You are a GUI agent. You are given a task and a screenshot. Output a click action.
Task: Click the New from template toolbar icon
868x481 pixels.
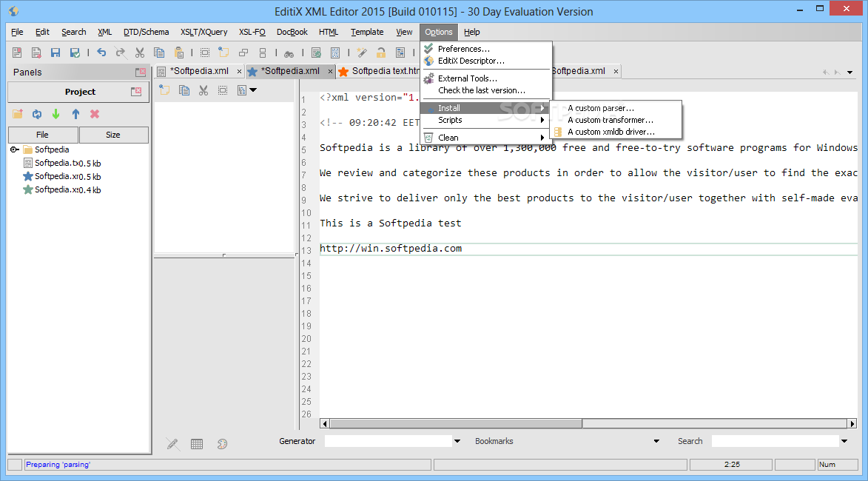(x=36, y=53)
